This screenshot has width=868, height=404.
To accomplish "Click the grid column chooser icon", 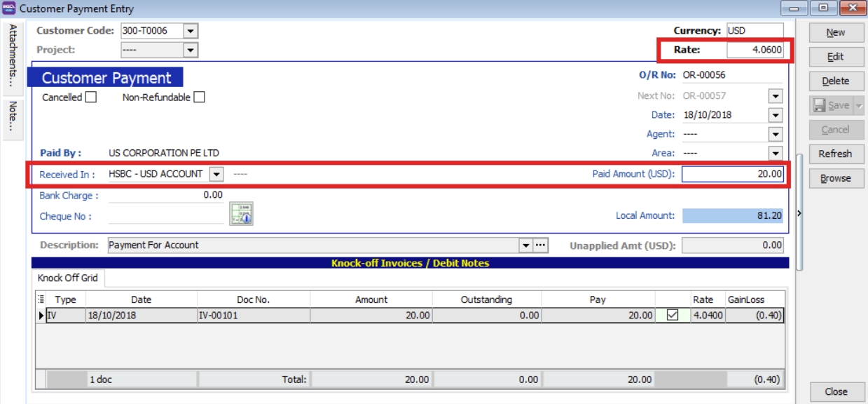I will point(41,299).
